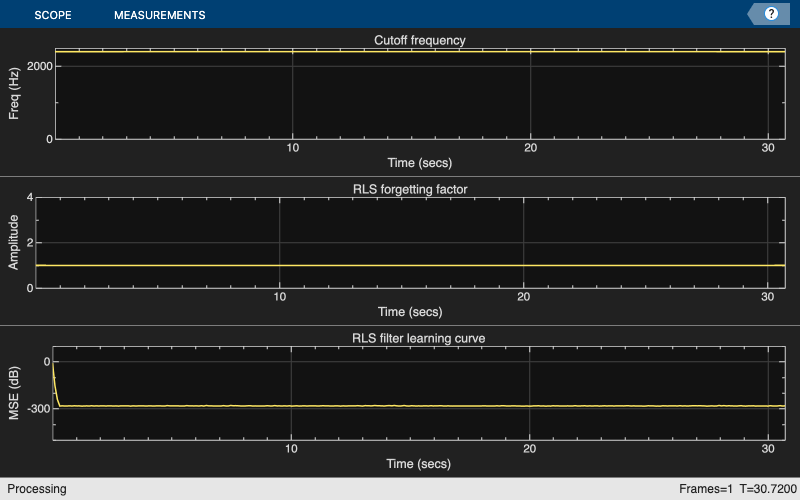The image size is (800, 500).
Task: Click the Time (secs) label under forgetting factor
Action: click(410, 312)
